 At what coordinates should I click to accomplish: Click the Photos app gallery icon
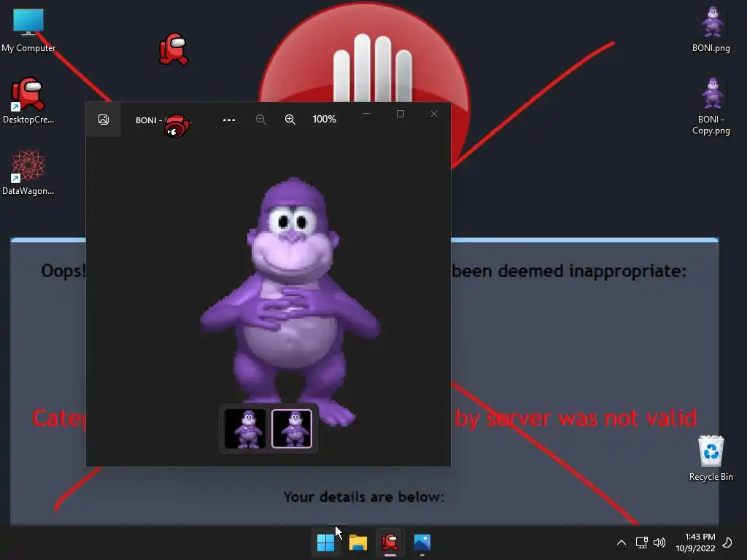tap(104, 120)
